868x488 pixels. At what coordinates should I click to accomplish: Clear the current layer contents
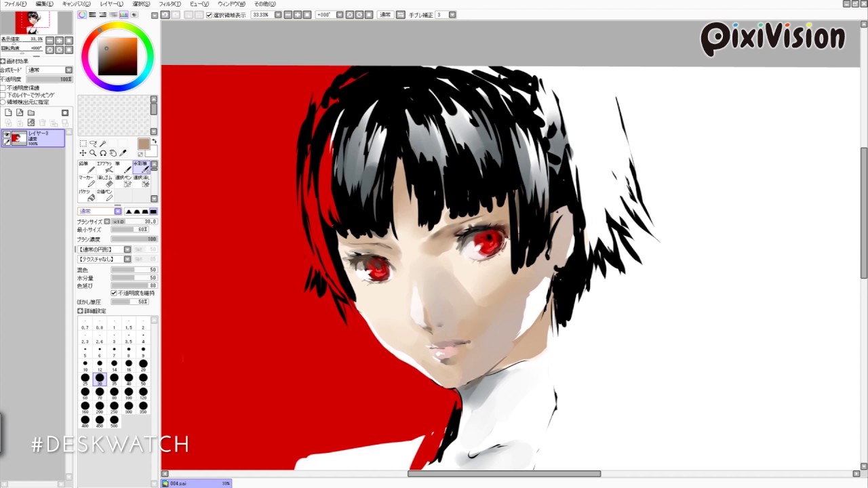pyautogui.click(x=31, y=123)
